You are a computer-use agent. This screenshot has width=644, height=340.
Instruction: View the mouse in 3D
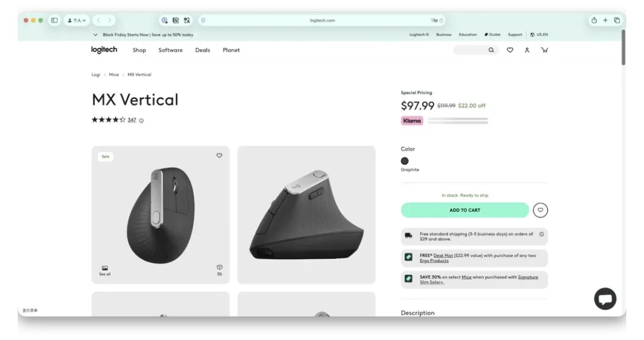click(219, 270)
